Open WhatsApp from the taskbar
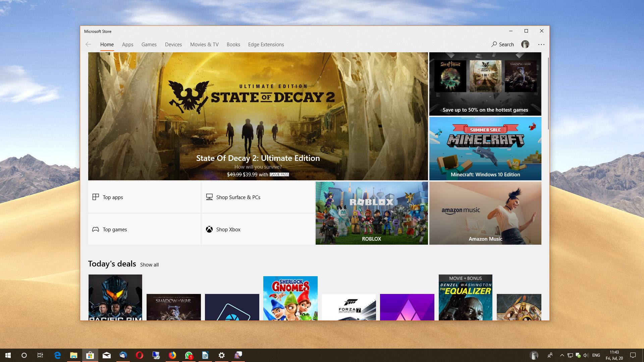This screenshot has width=644, height=362. 189,355
